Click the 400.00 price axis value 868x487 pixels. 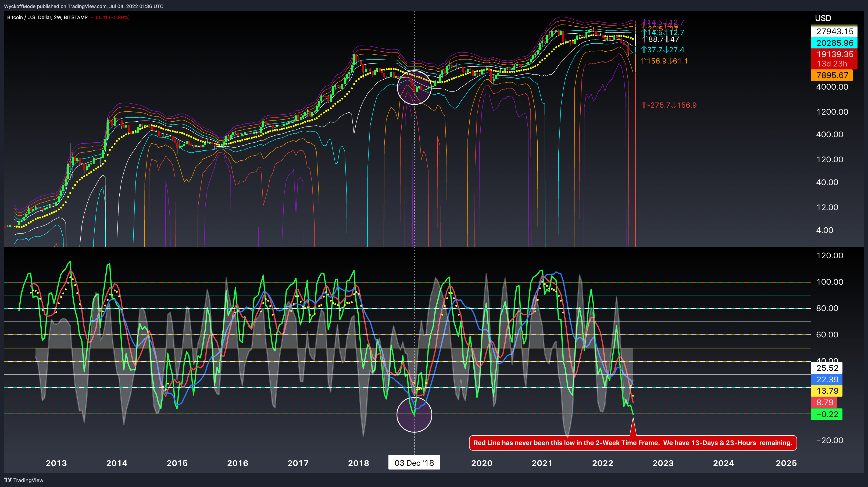[x=830, y=134]
